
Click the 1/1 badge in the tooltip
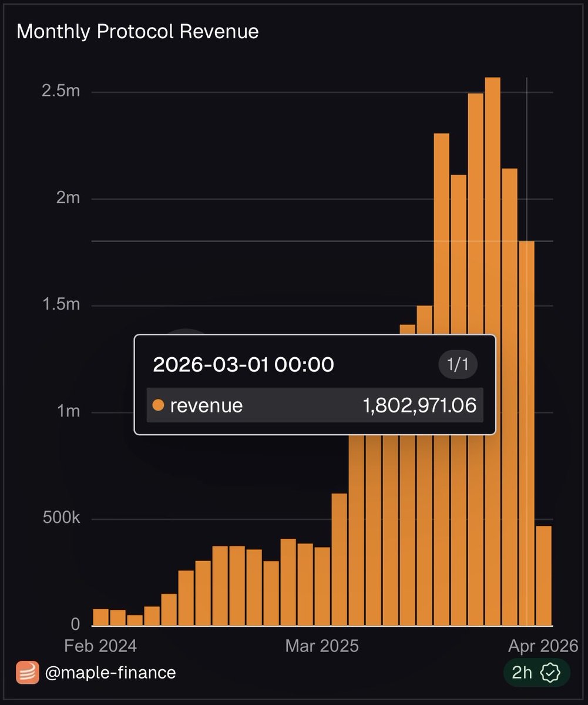point(458,365)
